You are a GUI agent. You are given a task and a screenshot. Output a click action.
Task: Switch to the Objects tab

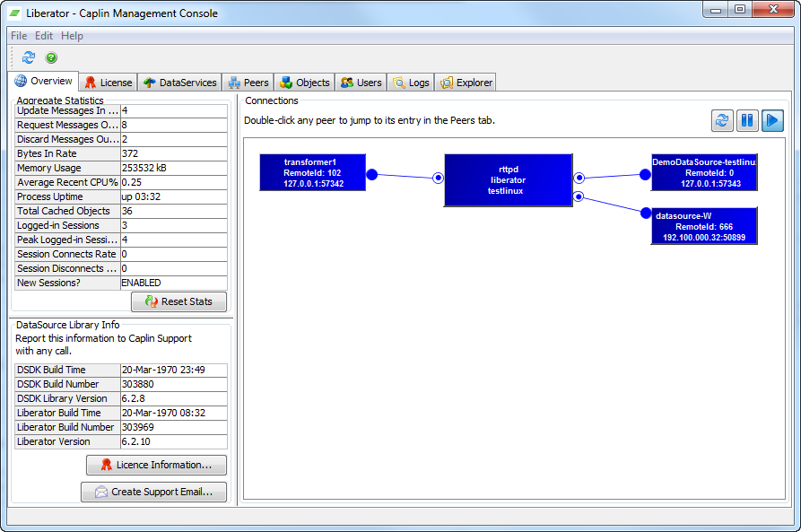[x=304, y=83]
